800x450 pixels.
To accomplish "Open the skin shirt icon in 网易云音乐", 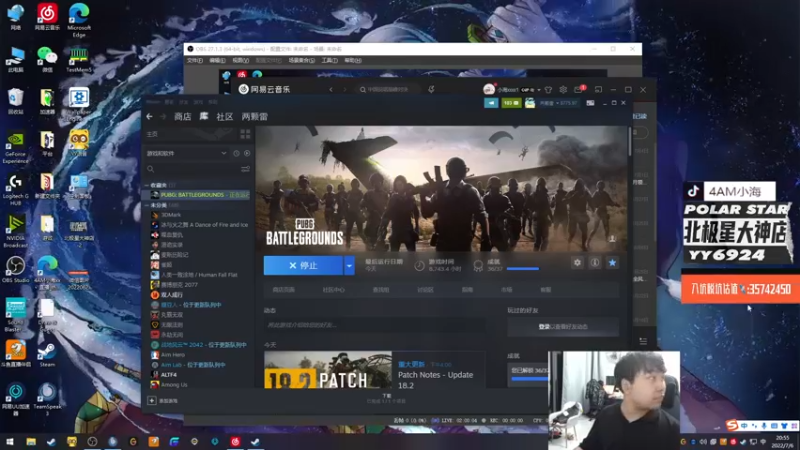I will 548,90.
